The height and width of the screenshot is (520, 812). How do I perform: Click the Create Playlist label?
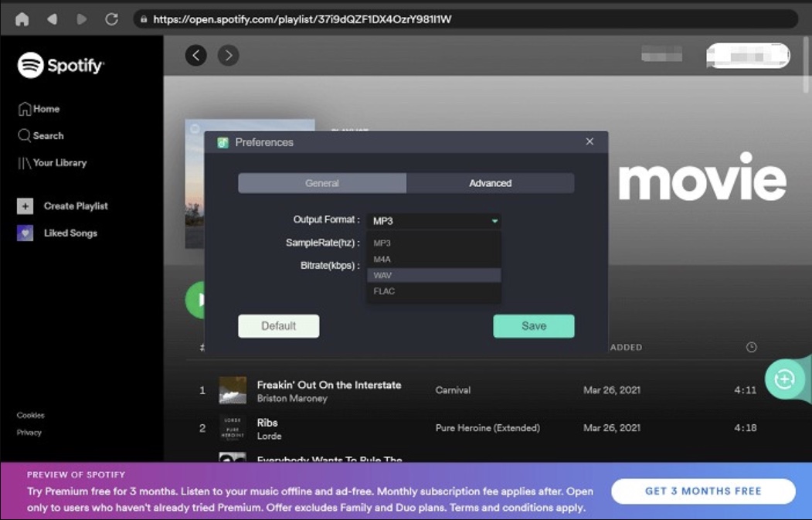click(76, 206)
